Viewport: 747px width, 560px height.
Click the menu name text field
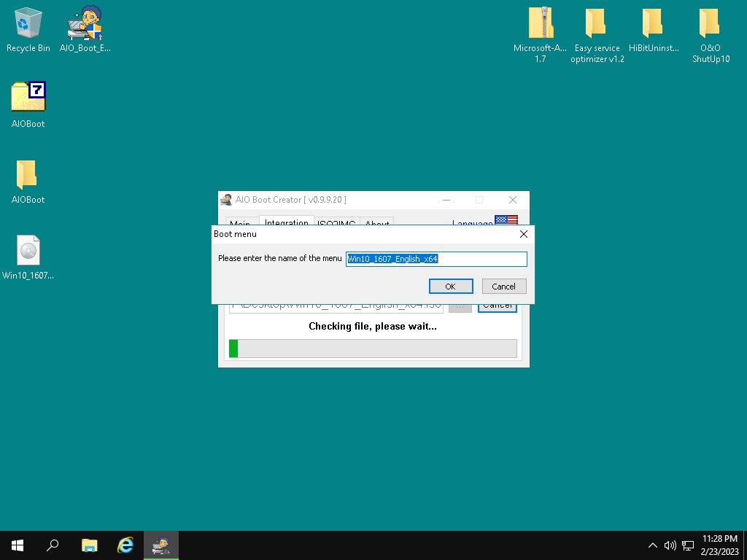point(436,259)
